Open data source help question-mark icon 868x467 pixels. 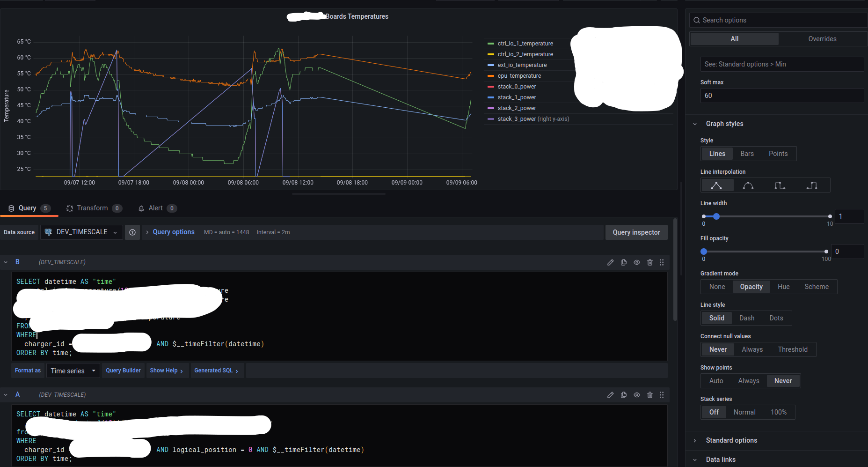[132, 232]
